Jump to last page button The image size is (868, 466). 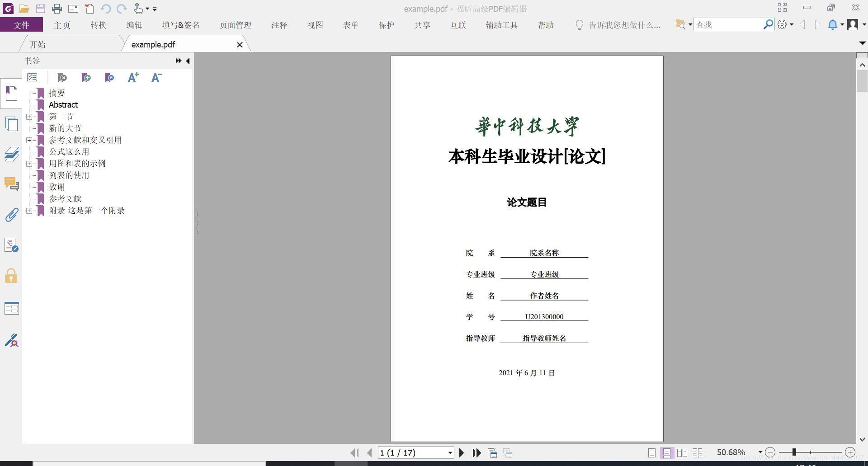[476, 452]
